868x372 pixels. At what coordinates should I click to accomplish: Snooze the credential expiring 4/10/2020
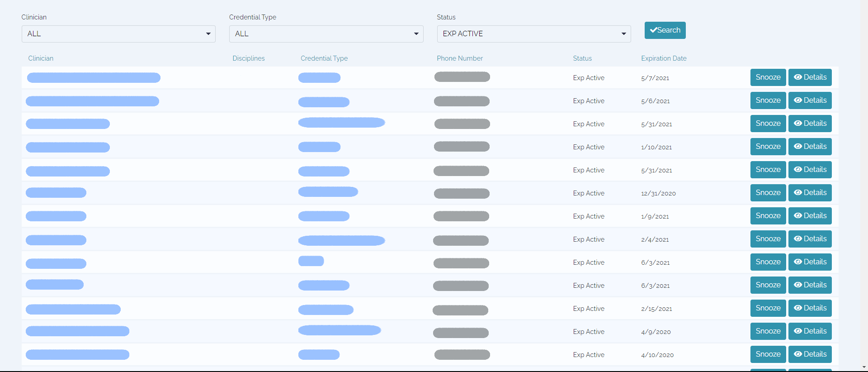click(768, 354)
